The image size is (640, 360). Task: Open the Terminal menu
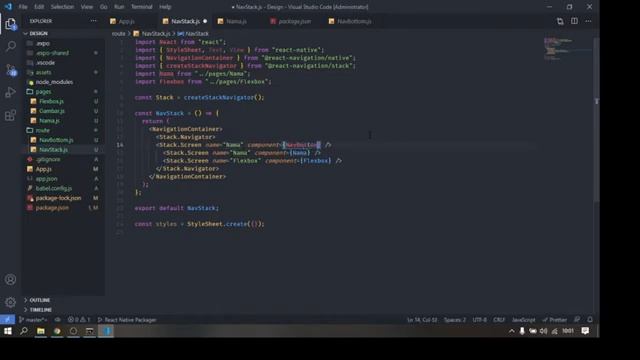[x=142, y=7]
